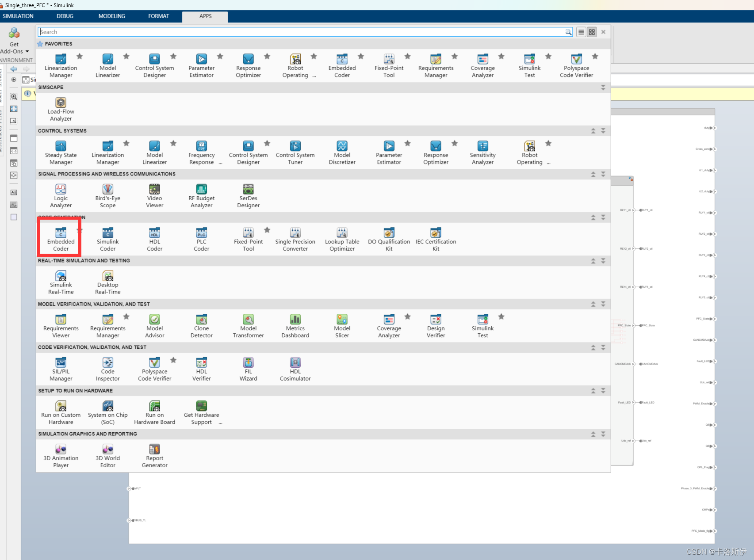Toggle star for Parameter Estimator in Control Systems
Viewport: 754px width, 560px height.
(408, 143)
